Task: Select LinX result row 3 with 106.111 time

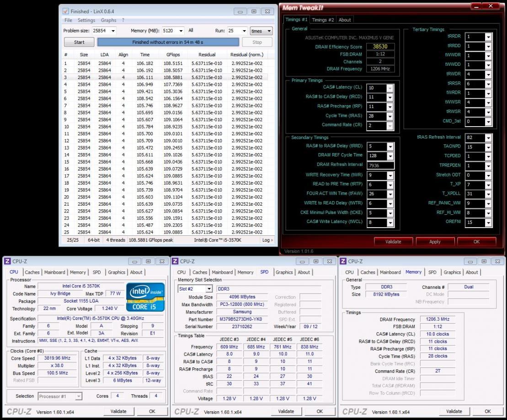Action: coord(165,78)
